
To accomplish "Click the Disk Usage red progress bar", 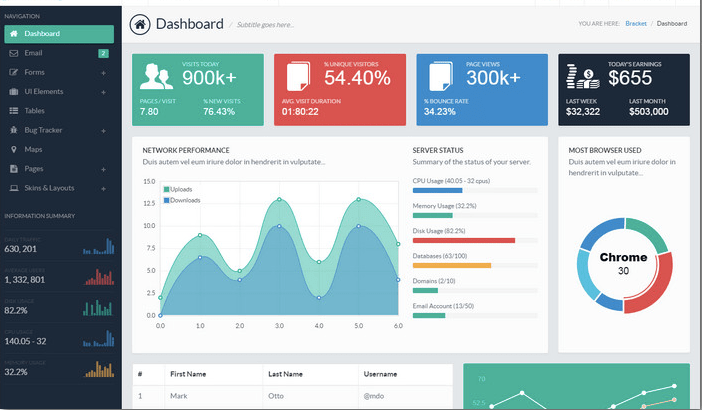I will [x=464, y=241].
